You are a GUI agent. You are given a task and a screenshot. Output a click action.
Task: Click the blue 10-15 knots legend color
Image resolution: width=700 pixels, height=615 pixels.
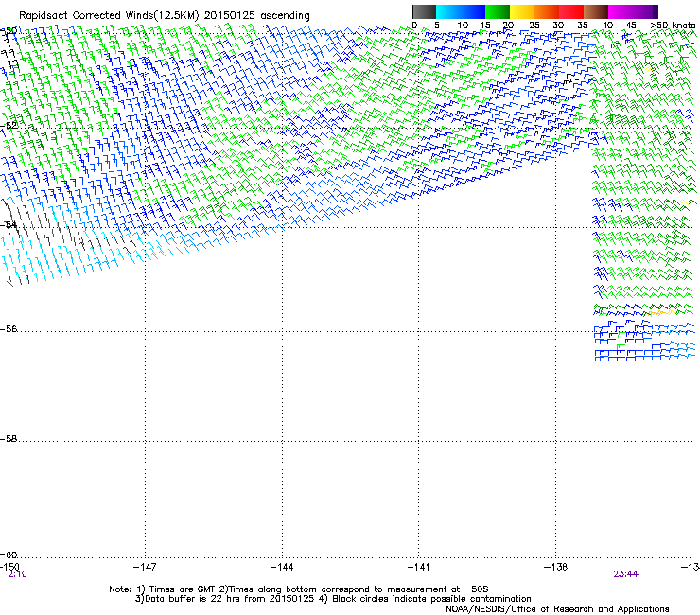click(473, 11)
